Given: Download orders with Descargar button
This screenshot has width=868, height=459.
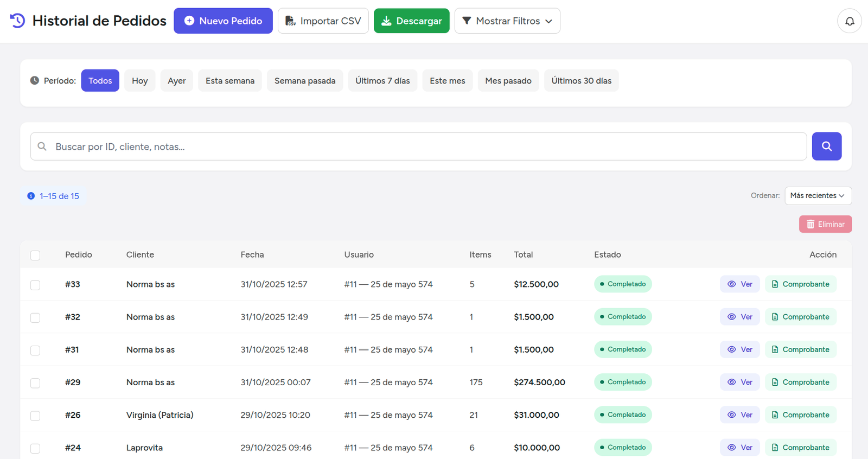Looking at the screenshot, I should (x=411, y=21).
